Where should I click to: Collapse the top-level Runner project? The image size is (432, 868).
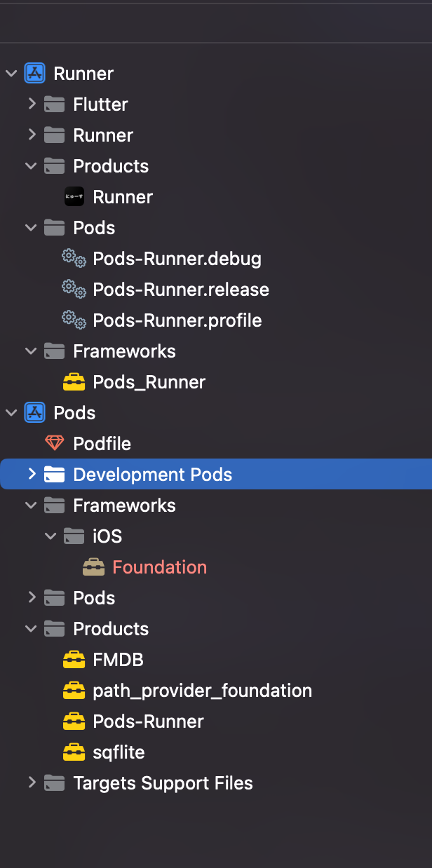coord(11,74)
